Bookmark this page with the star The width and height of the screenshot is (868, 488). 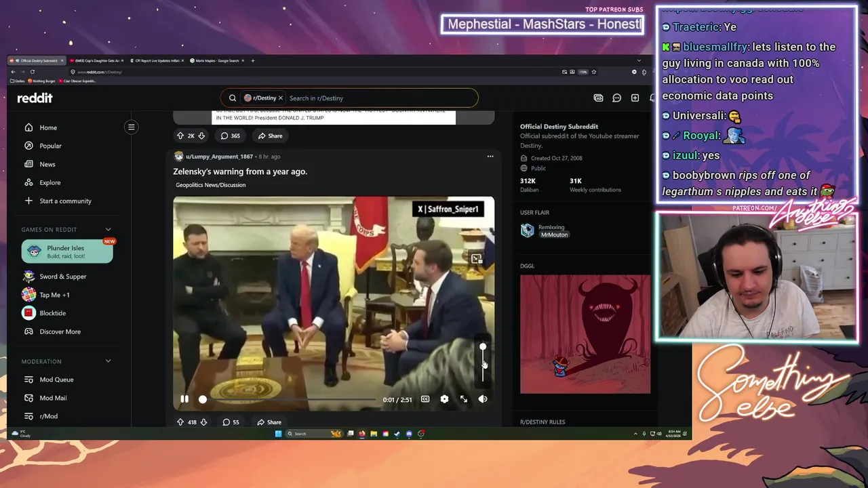coord(594,72)
